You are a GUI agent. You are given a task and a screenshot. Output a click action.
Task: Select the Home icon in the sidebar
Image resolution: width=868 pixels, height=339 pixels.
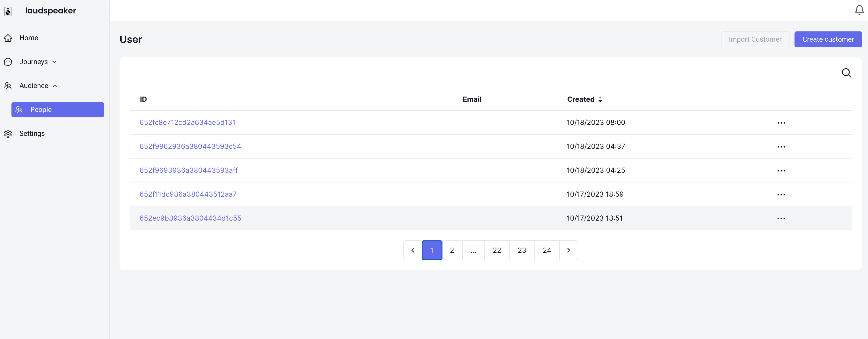click(8, 38)
